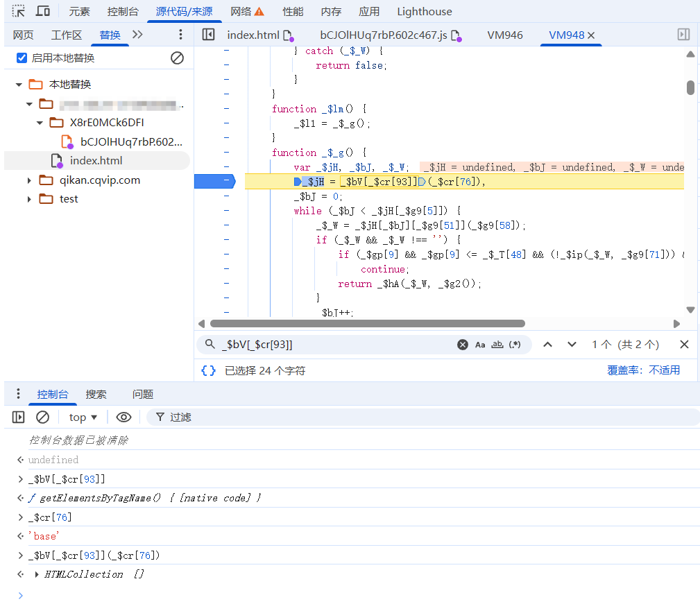Image resolution: width=700 pixels, height=604 pixels.
Task: Clear the search input with the X icon
Action: (x=463, y=345)
